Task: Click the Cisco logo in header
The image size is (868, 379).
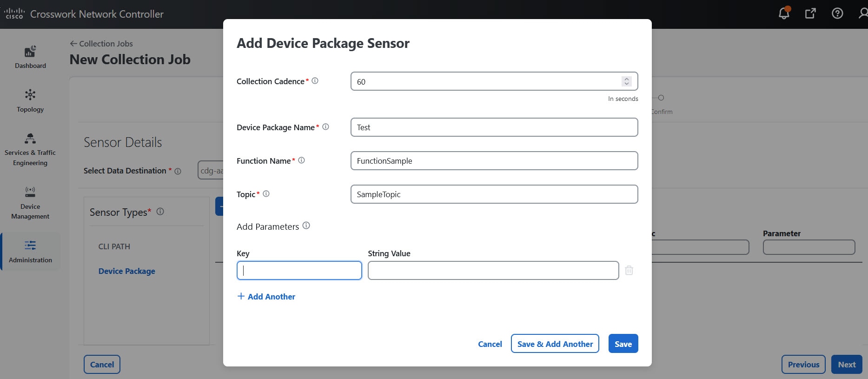Action: (x=14, y=14)
